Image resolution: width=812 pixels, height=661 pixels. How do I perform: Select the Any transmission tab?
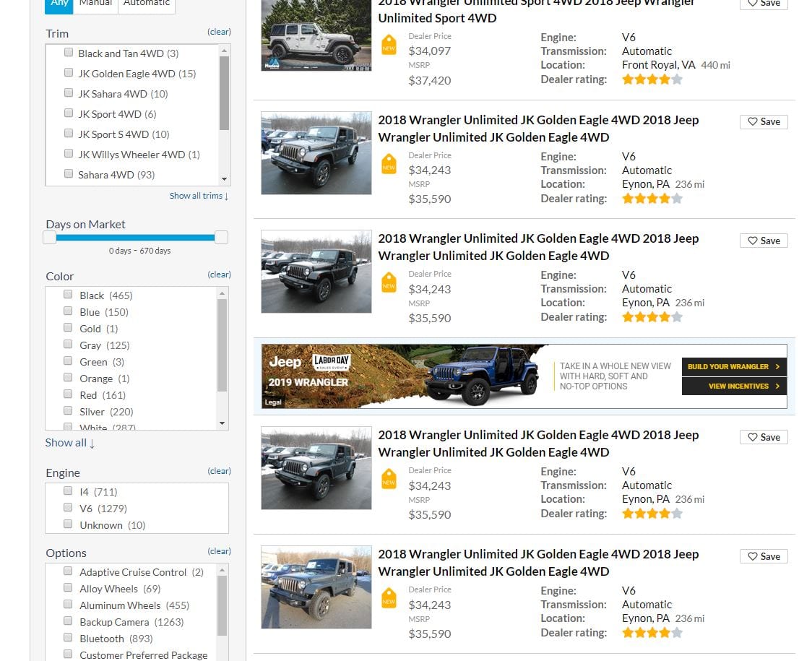point(59,4)
